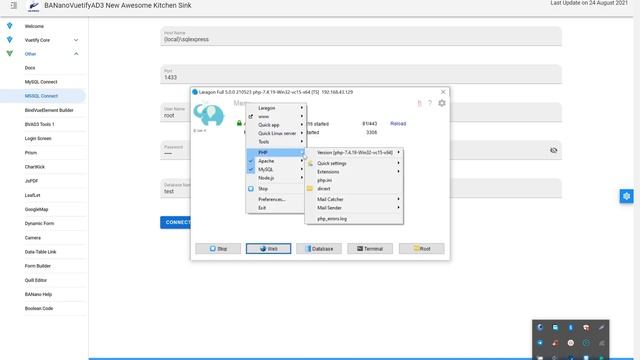
Task: Click the Reload link in Laragon
Action: (398, 123)
